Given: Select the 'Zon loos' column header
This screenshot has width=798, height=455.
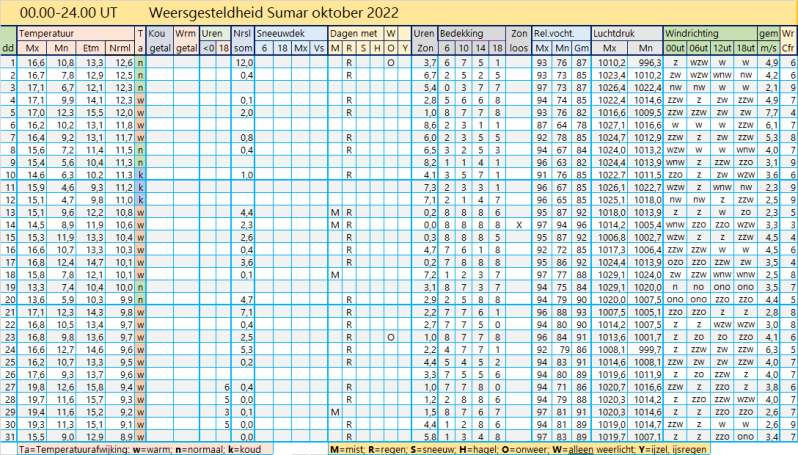Looking at the screenshot, I should (x=519, y=41).
